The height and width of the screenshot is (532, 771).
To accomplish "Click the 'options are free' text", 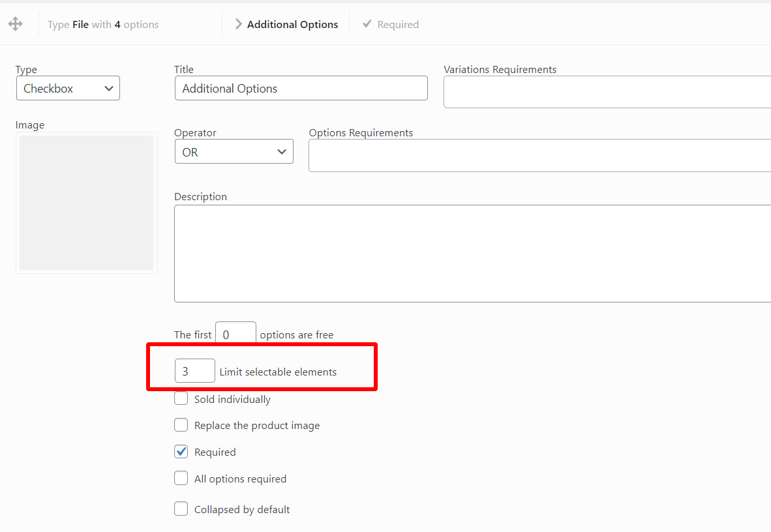I will 297,335.
